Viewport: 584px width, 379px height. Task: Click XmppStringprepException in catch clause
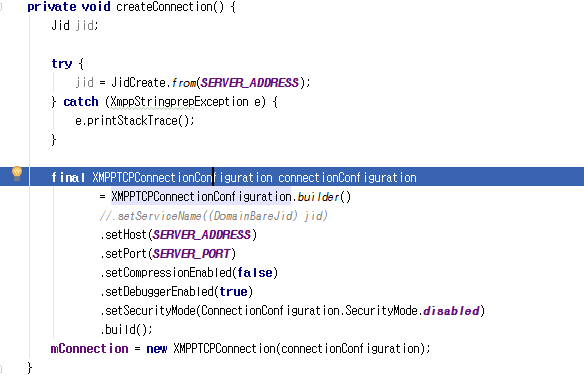click(x=179, y=102)
